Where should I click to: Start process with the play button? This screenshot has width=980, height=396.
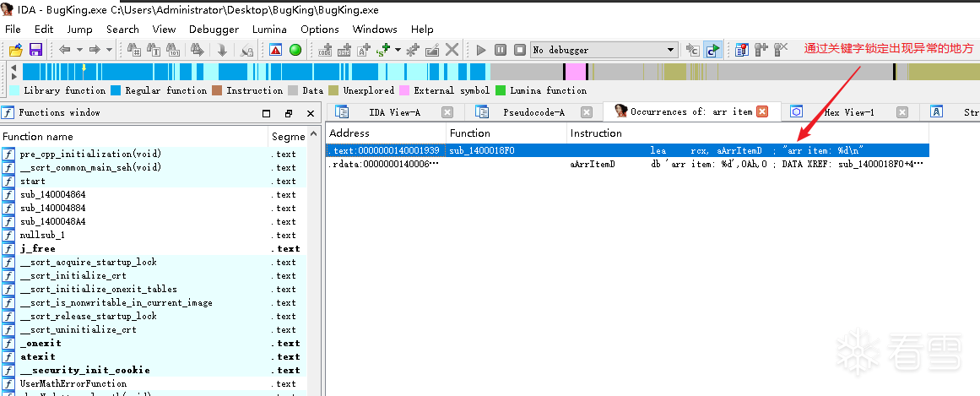480,50
